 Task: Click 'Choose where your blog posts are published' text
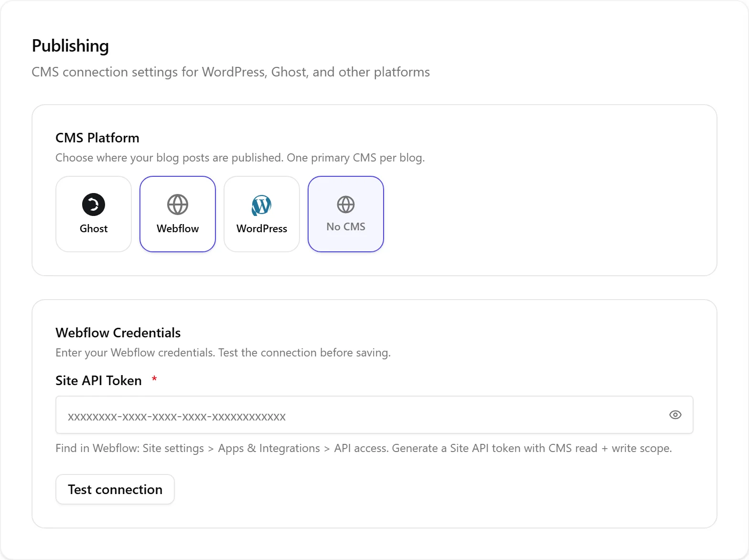coord(240,158)
